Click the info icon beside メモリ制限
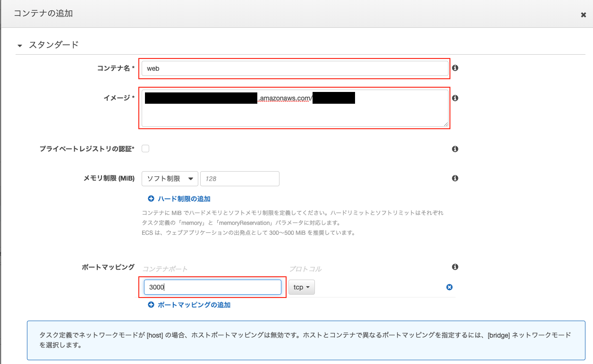 click(x=455, y=178)
